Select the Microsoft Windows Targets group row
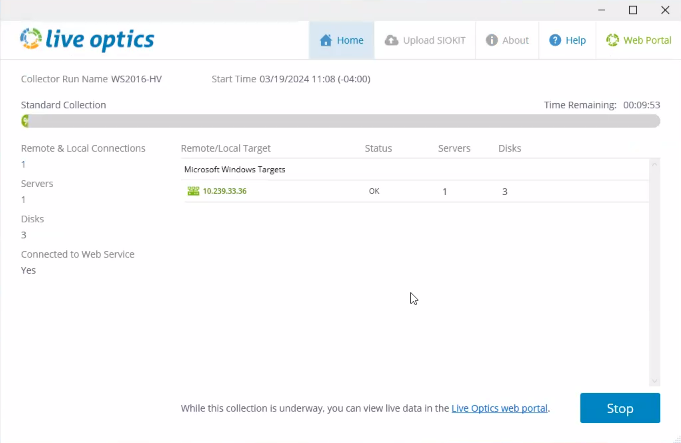Viewport: 681px width, 443px height. click(236, 170)
